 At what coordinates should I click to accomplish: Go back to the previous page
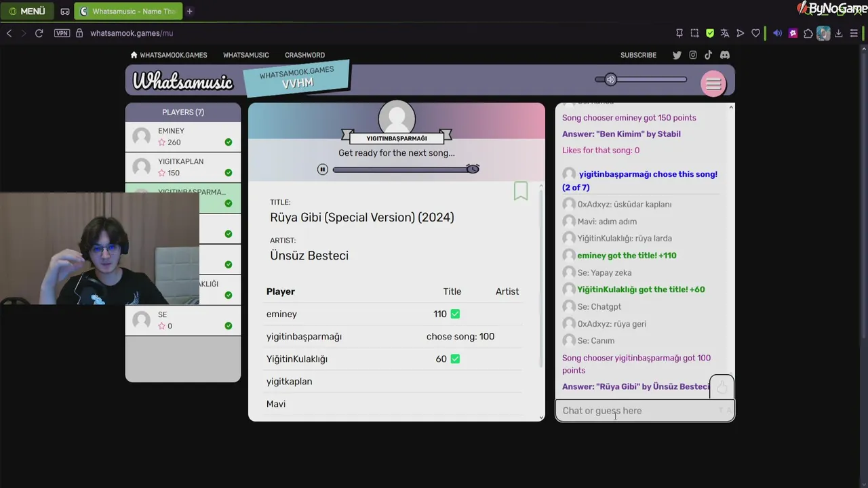tap(9, 33)
